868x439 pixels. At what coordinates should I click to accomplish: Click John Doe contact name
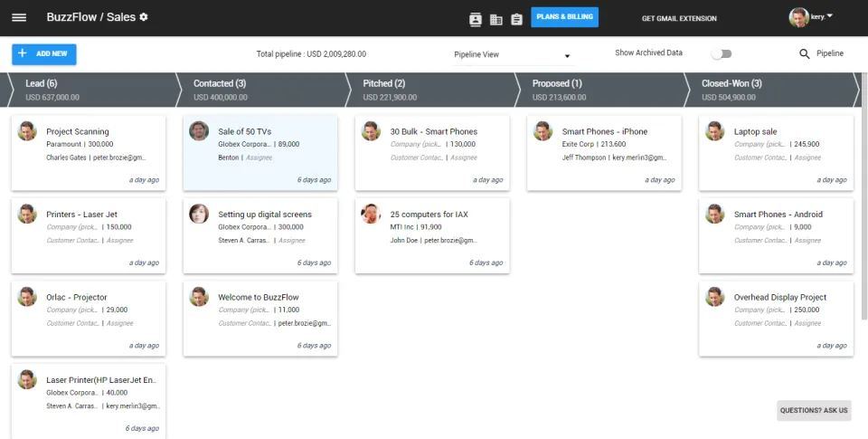pyautogui.click(x=404, y=240)
